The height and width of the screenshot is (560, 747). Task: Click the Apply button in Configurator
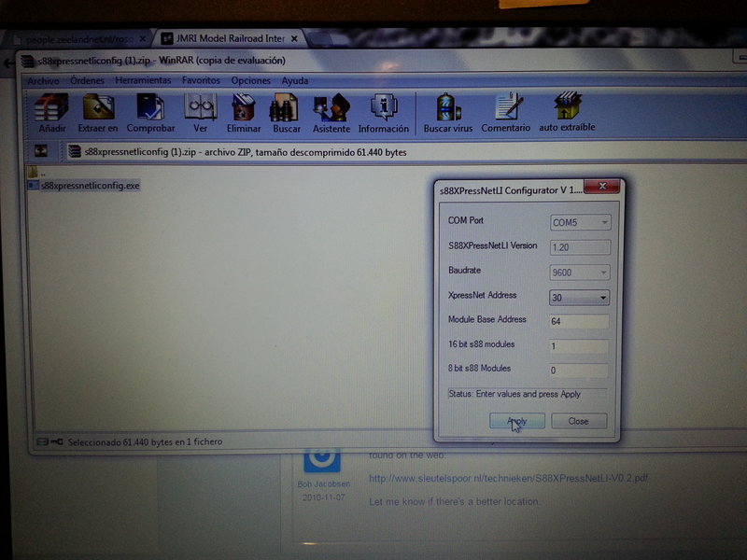pyautogui.click(x=517, y=421)
